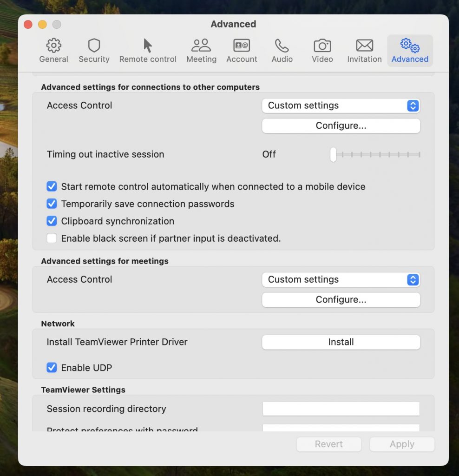
Task: Uncheck Temporarily save connection passwords
Action: click(52, 204)
